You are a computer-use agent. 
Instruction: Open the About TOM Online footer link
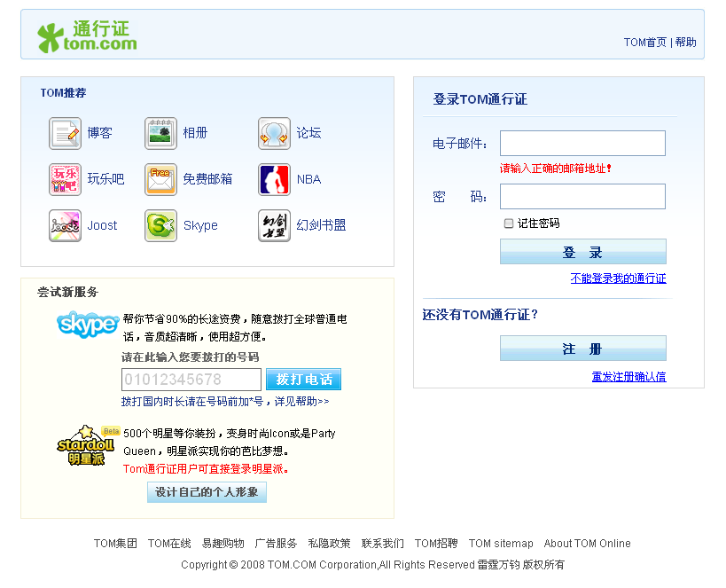[x=587, y=543]
